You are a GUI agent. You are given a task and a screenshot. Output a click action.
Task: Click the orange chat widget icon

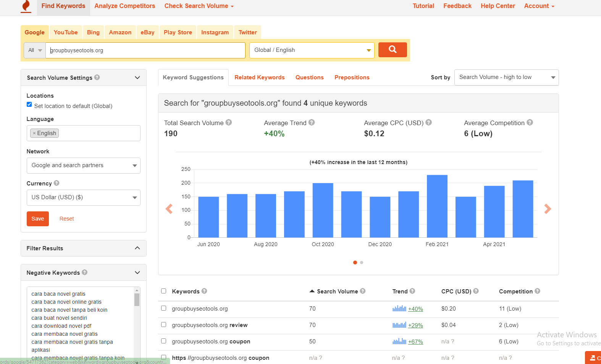point(593,358)
